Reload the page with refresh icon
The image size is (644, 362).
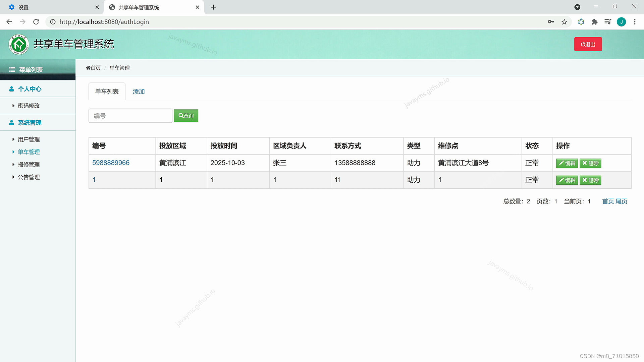(x=36, y=22)
